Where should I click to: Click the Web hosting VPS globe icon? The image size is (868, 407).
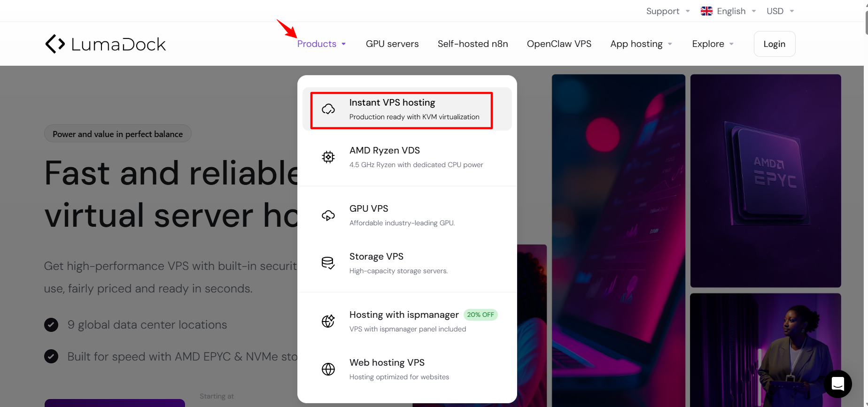pos(328,369)
